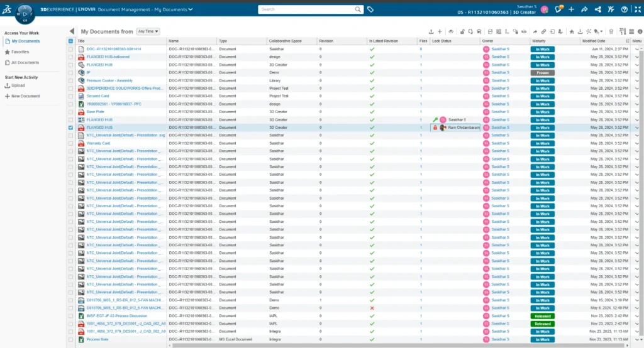Click into the top Search field
The image size is (644, 348).
306,9
